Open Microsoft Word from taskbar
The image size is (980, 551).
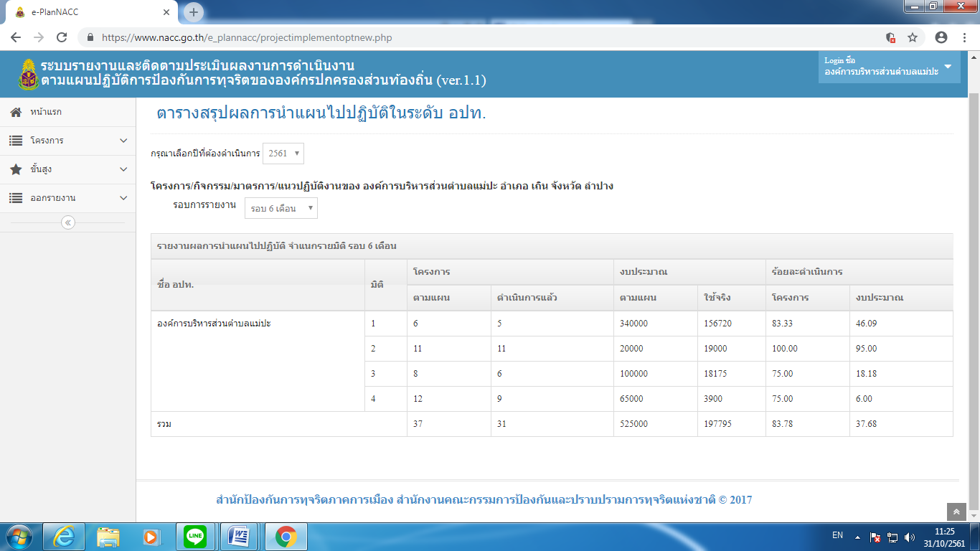tap(239, 536)
